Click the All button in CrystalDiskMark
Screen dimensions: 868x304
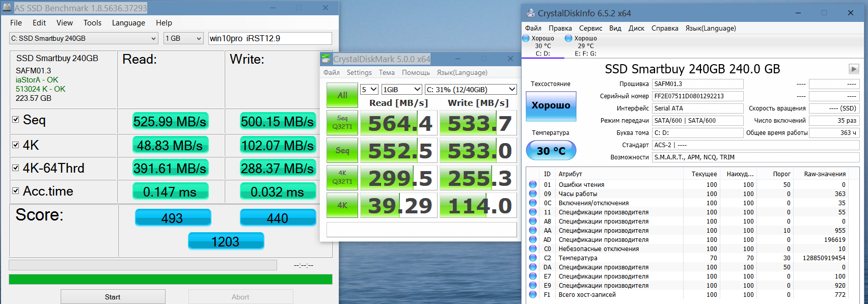point(342,95)
